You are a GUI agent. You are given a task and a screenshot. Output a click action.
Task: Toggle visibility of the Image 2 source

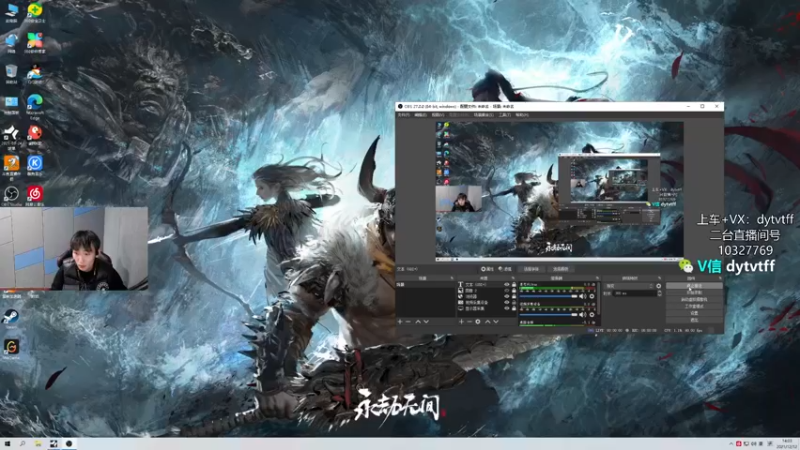(x=507, y=291)
